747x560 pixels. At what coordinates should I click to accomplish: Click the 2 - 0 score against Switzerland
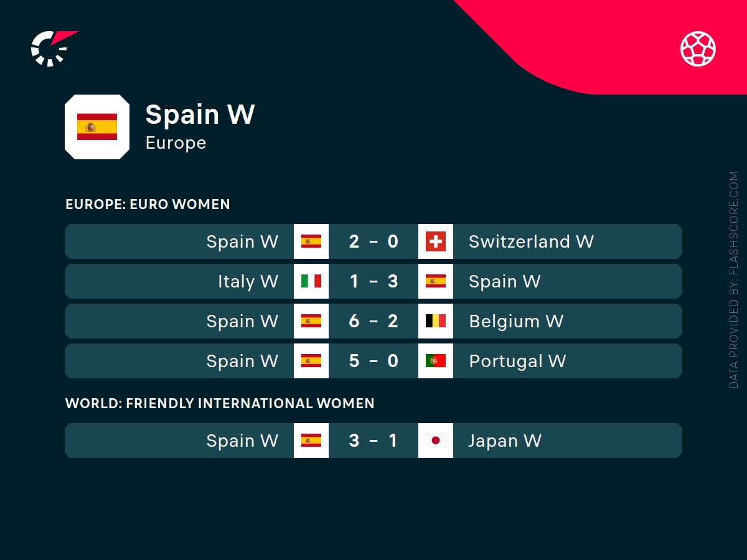point(374,241)
